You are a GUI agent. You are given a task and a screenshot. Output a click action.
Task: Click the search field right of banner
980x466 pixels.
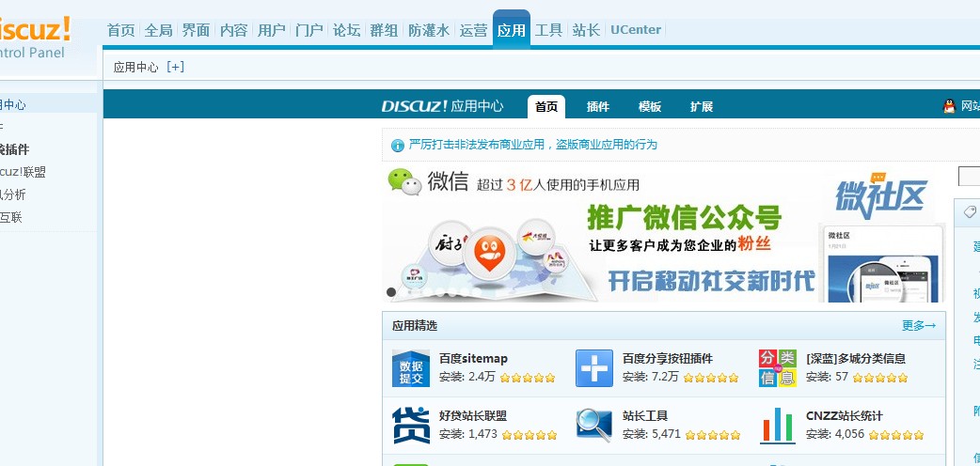[969, 176]
